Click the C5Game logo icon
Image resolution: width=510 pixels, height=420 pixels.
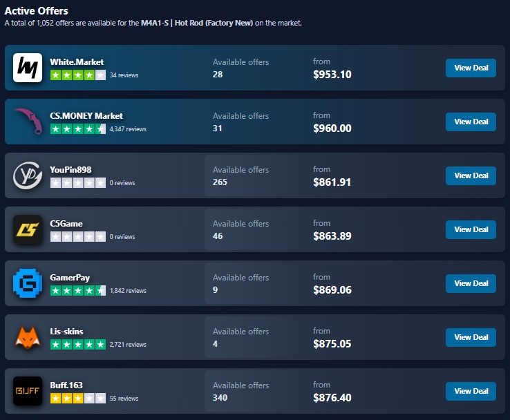(x=28, y=229)
